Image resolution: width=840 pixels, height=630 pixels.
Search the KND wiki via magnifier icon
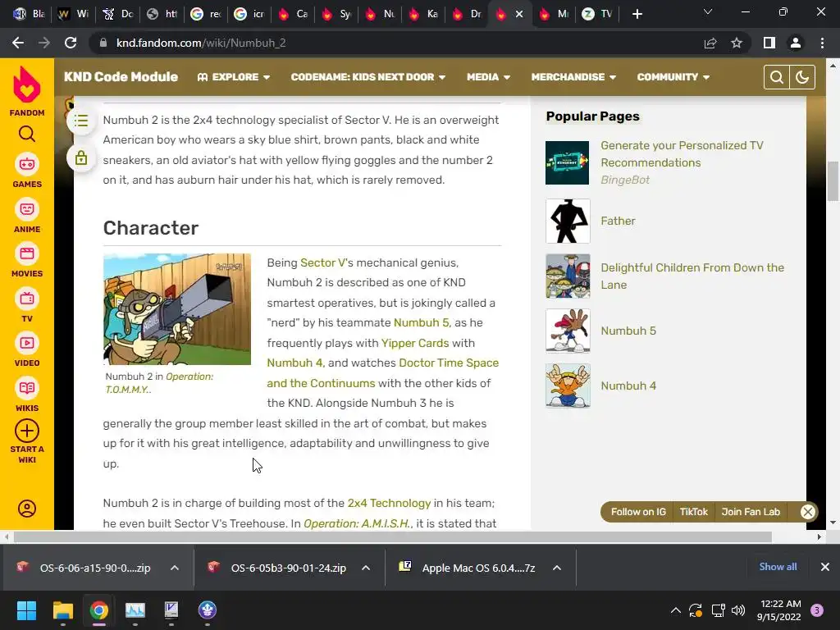click(x=776, y=77)
